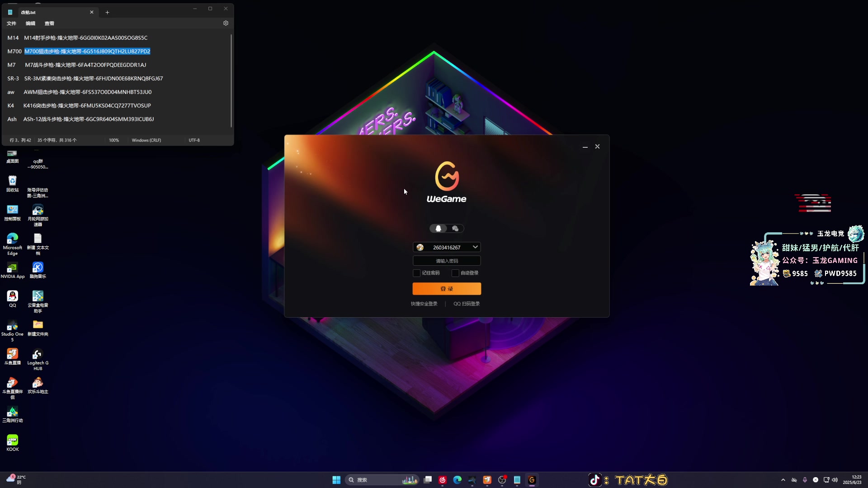Open QQ 扫码登录 link
The width and height of the screenshot is (868, 488).
467,304
